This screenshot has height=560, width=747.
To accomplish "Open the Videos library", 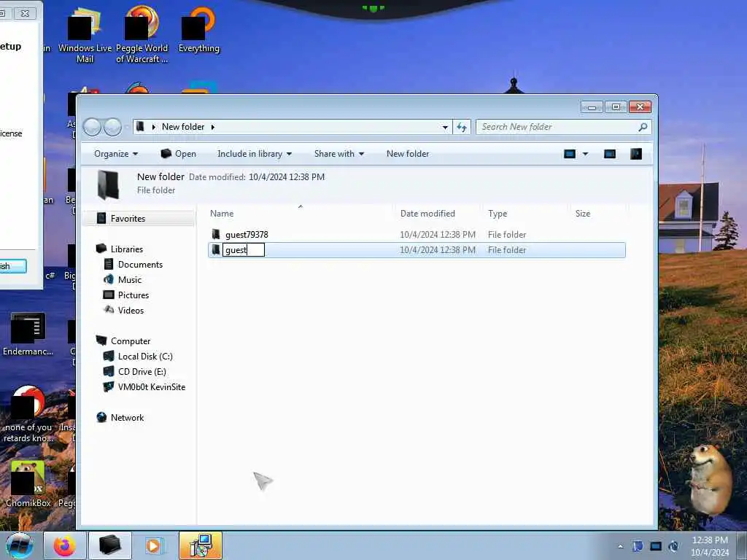I will (131, 310).
